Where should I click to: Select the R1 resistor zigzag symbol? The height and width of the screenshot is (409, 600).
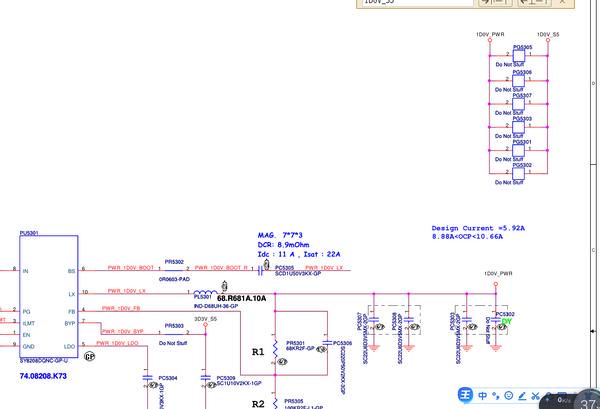[275, 349]
